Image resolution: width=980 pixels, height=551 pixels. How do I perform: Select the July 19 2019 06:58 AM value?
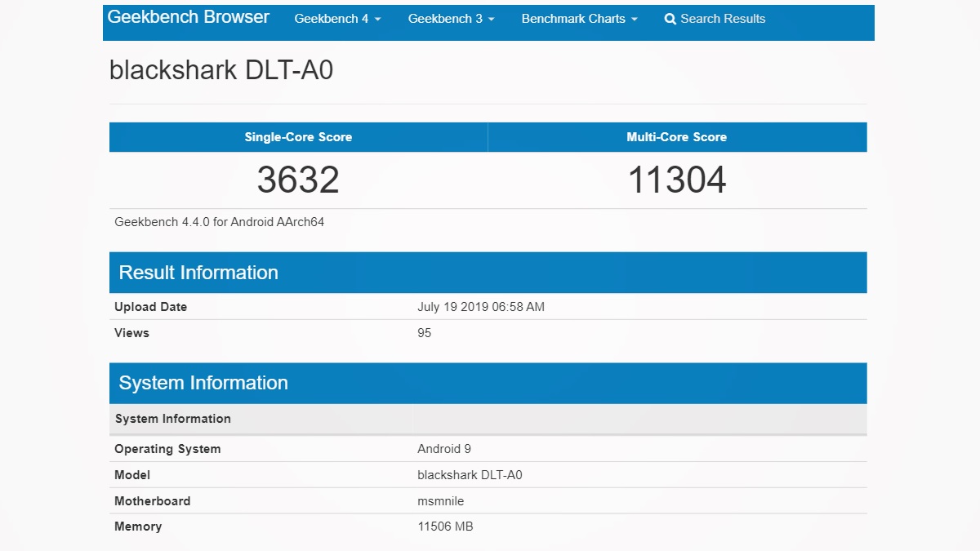(x=481, y=307)
